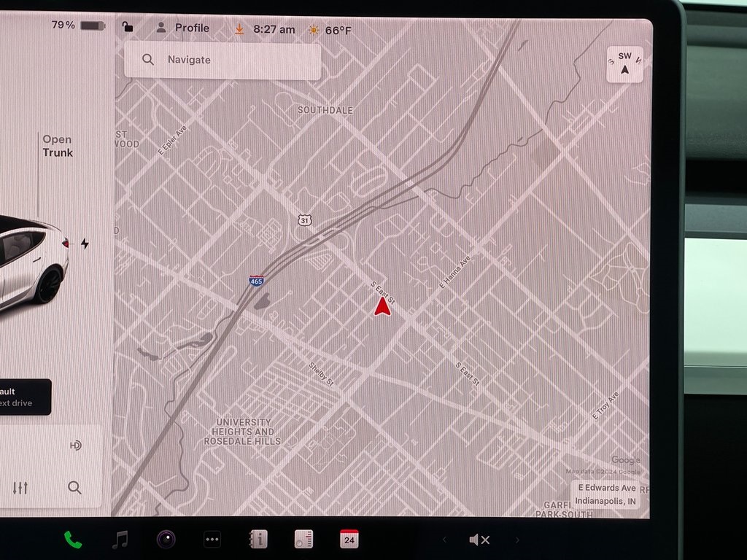This screenshot has height=560, width=747.
Task: Open all apps with three-dot icon
Action: tap(212, 540)
